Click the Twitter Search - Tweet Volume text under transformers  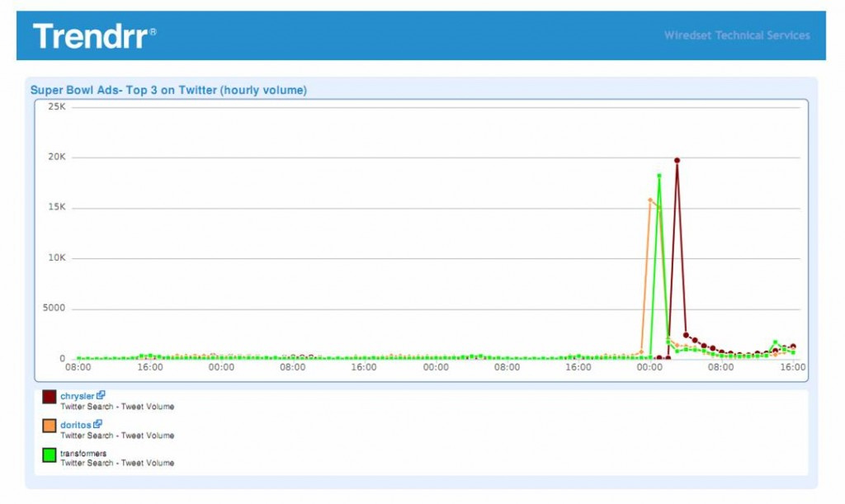[117, 463]
